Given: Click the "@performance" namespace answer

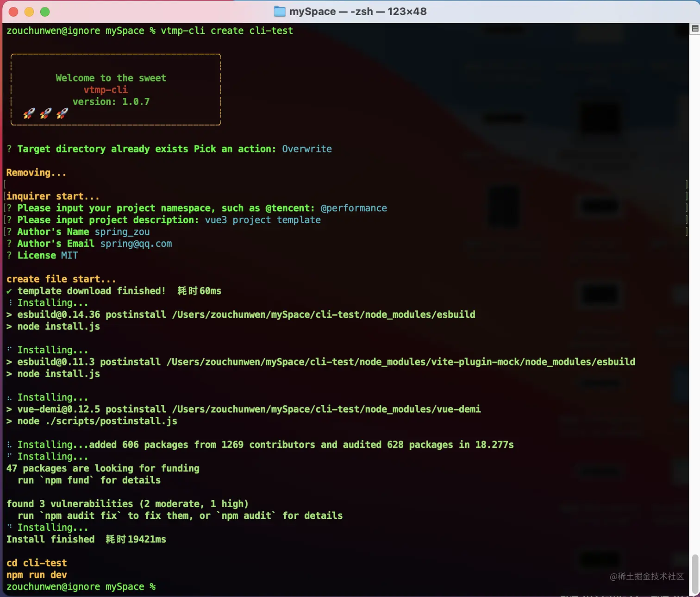Looking at the screenshot, I should point(354,208).
